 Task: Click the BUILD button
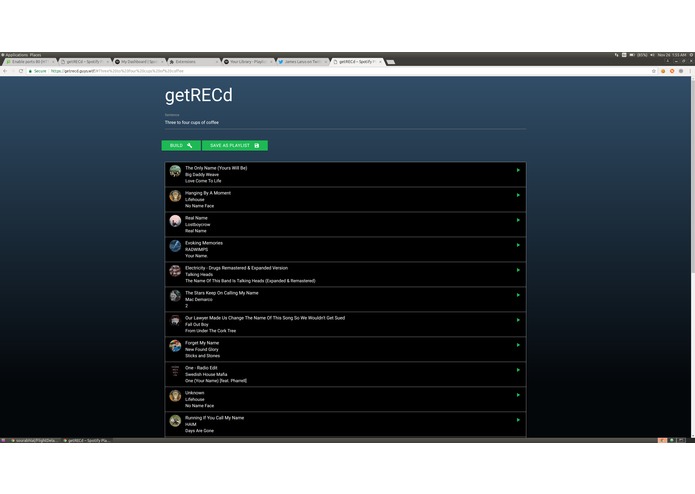coord(181,145)
